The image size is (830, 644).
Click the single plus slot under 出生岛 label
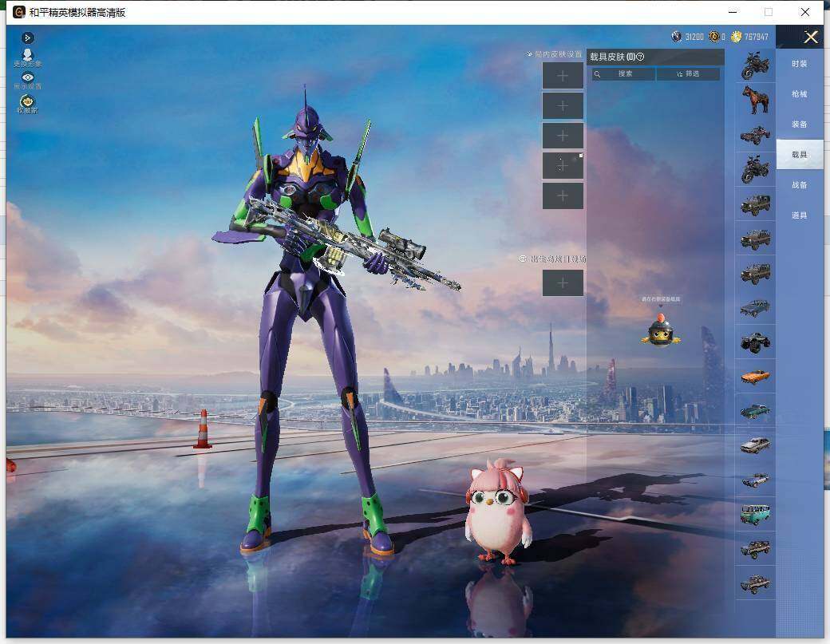(x=563, y=283)
